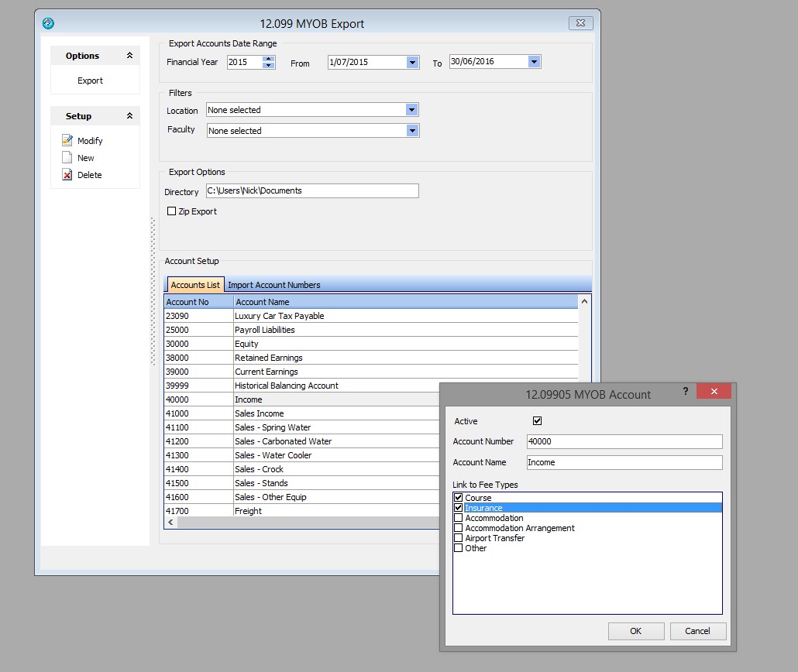Click the New document icon in Setup
798x672 pixels.
pos(67,158)
